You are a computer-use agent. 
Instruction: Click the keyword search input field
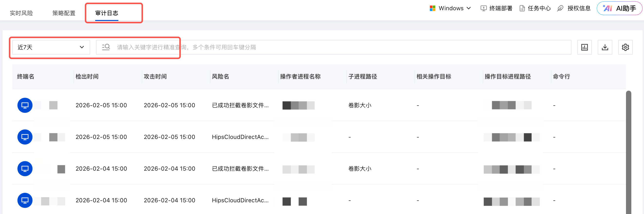point(325,47)
